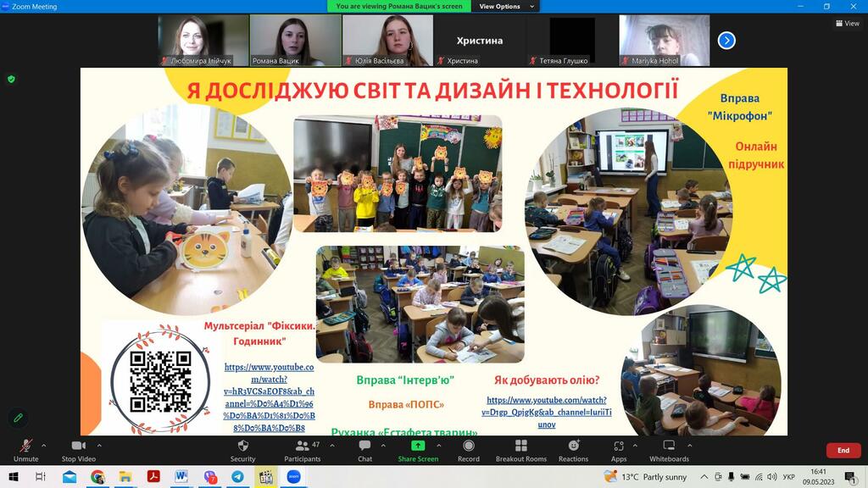Click the green annotation pencil icon
Image resolution: width=868 pixels, height=488 pixels.
coord(19,418)
